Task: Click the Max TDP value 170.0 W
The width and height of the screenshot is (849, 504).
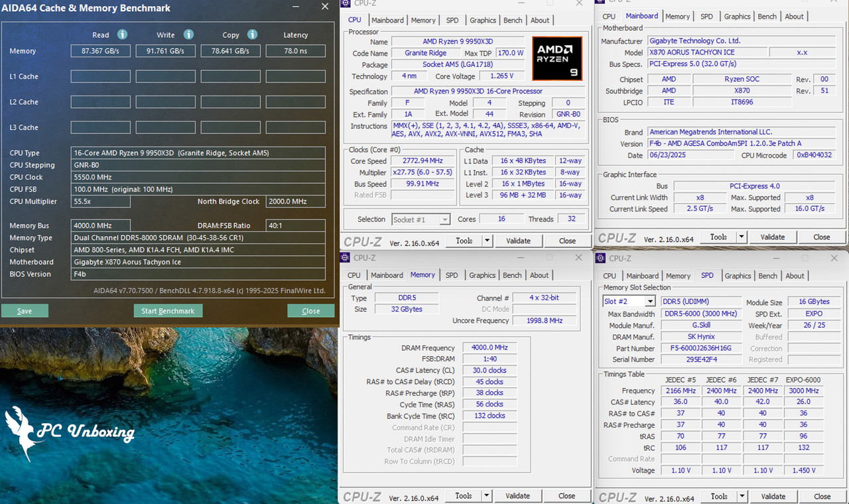Action: [509, 53]
